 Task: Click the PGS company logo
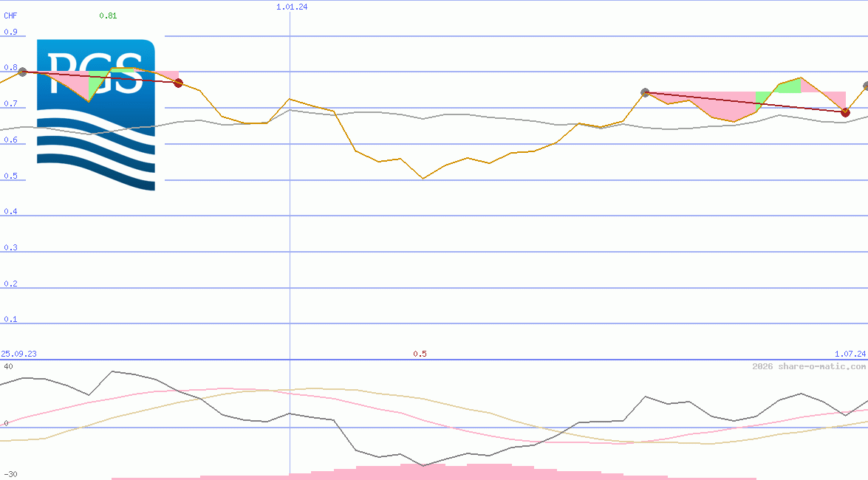point(96,115)
